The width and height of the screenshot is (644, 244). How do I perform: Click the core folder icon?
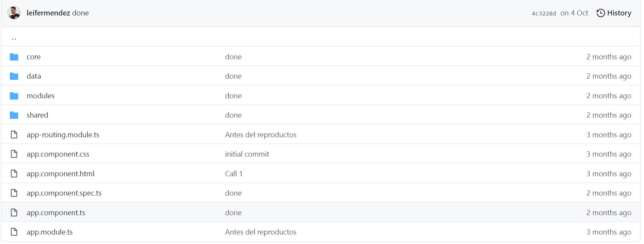tap(14, 57)
